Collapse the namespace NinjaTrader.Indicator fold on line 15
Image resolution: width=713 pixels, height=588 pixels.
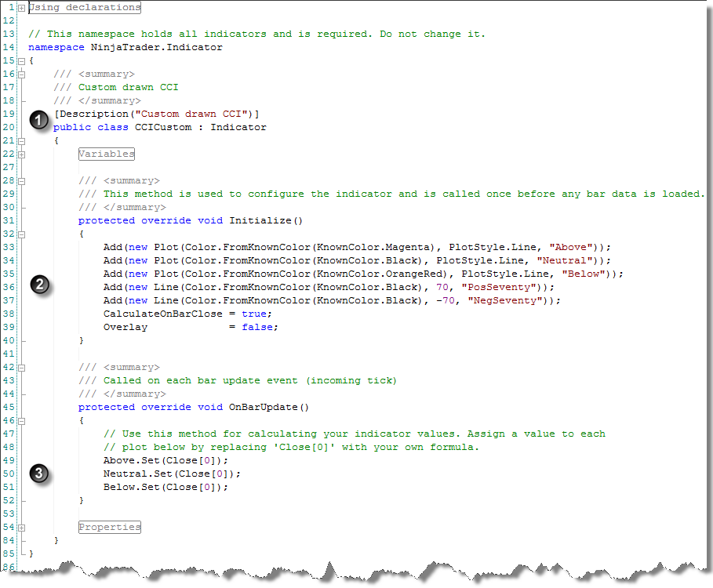pos(20,60)
